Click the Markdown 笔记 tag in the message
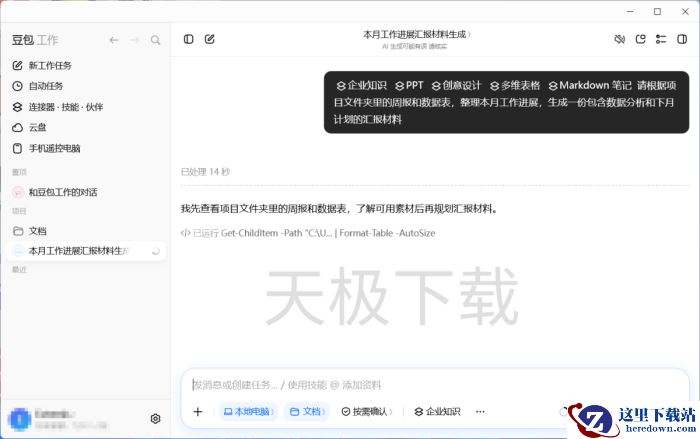This screenshot has width=700, height=439. pos(590,85)
